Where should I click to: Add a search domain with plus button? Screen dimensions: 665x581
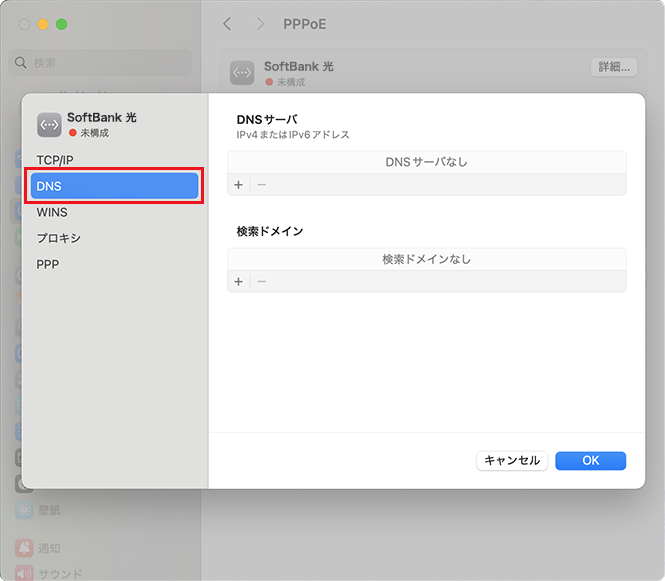(238, 282)
